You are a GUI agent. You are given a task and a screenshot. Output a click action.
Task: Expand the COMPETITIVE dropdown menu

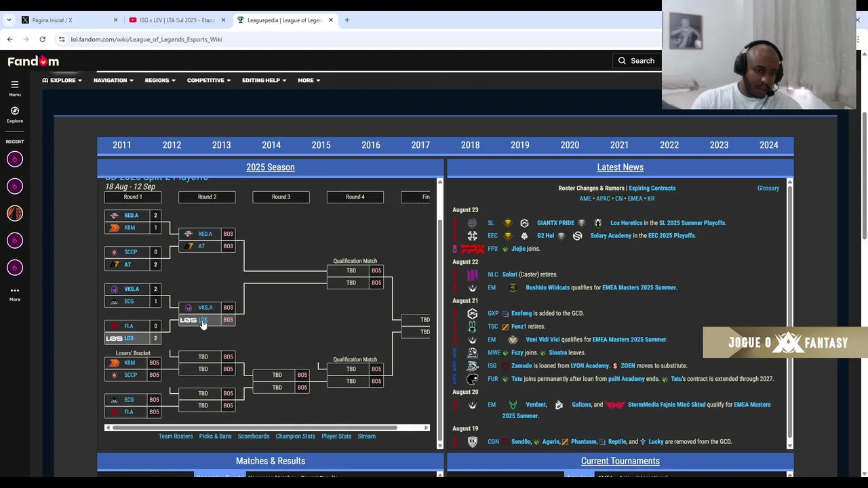[x=209, y=81]
